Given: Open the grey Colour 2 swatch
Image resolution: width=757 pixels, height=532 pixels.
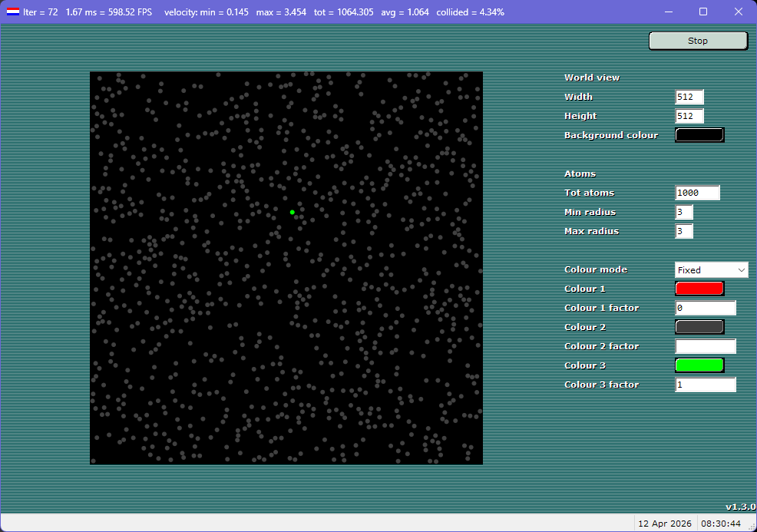Looking at the screenshot, I should click(x=699, y=327).
